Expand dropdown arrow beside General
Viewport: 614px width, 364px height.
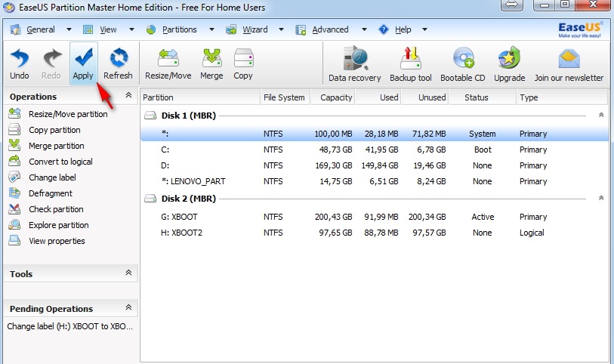(69, 29)
